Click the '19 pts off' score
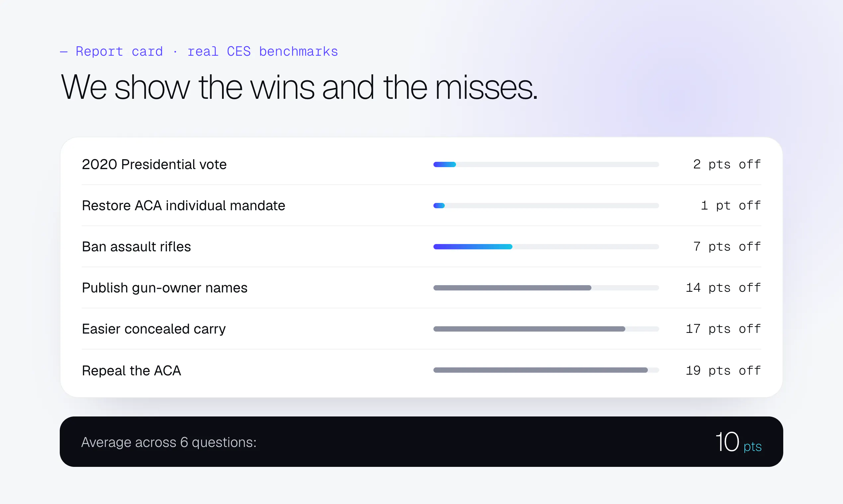The height and width of the screenshot is (504, 843). click(x=723, y=370)
